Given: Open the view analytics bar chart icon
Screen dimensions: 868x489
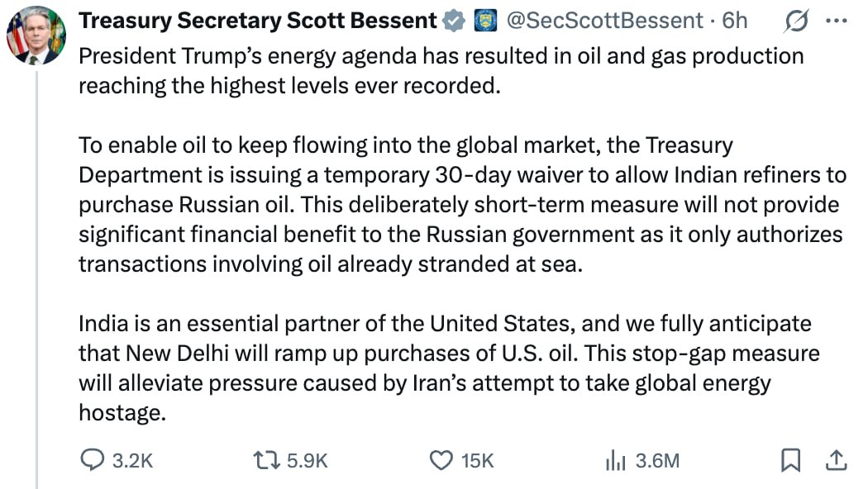Looking at the screenshot, I should coord(615,460).
